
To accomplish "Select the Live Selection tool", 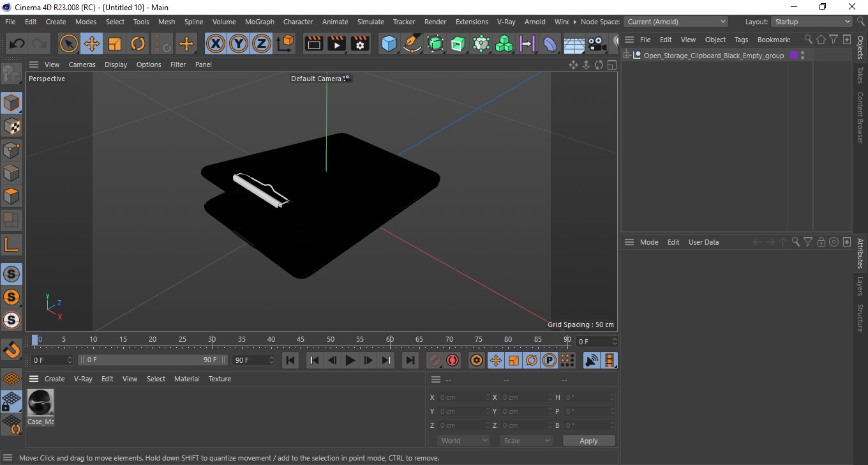I will point(68,44).
